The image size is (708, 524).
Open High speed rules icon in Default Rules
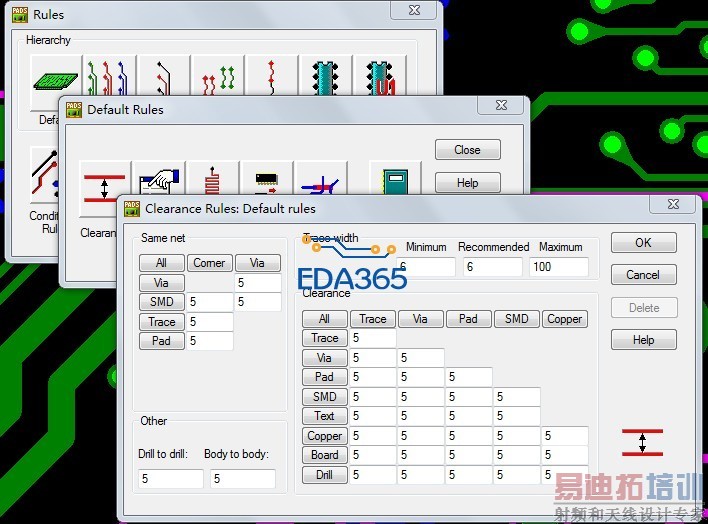[x=213, y=179]
